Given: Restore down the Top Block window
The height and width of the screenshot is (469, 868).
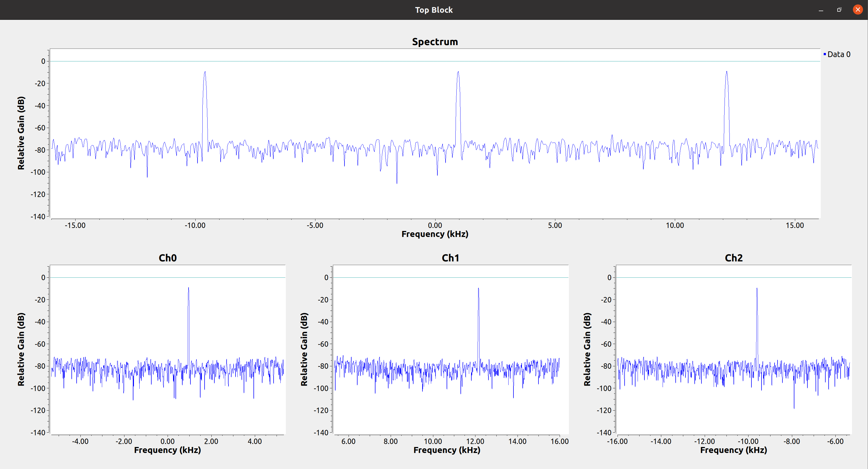Looking at the screenshot, I should [839, 10].
